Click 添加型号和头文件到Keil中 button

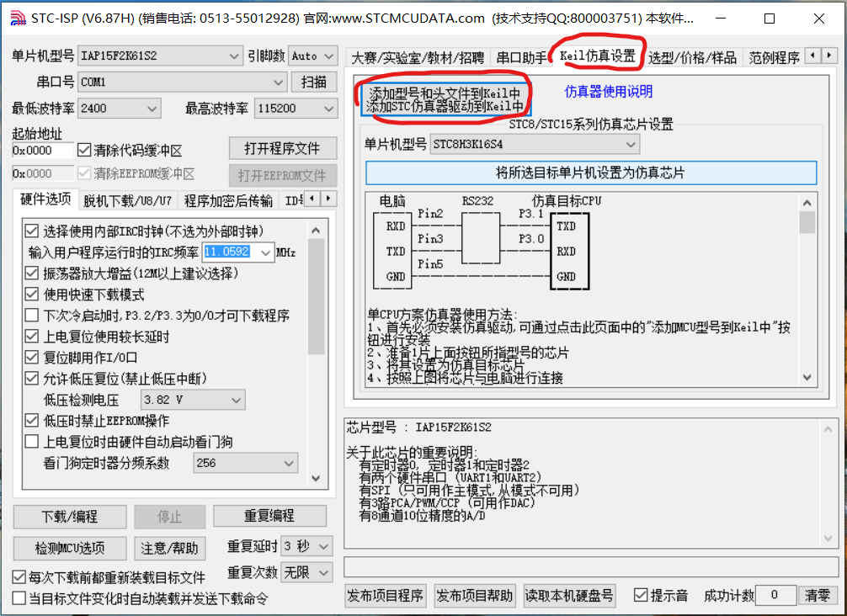445,99
